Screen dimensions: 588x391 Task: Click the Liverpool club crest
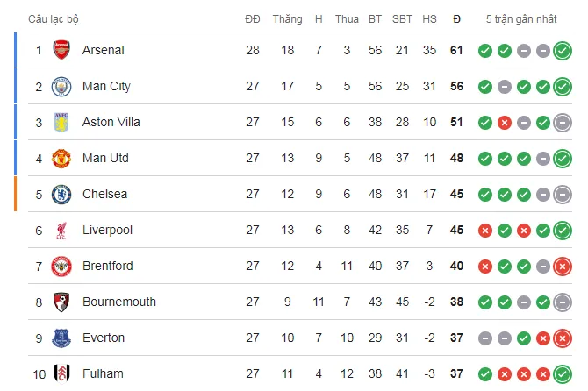click(x=61, y=230)
